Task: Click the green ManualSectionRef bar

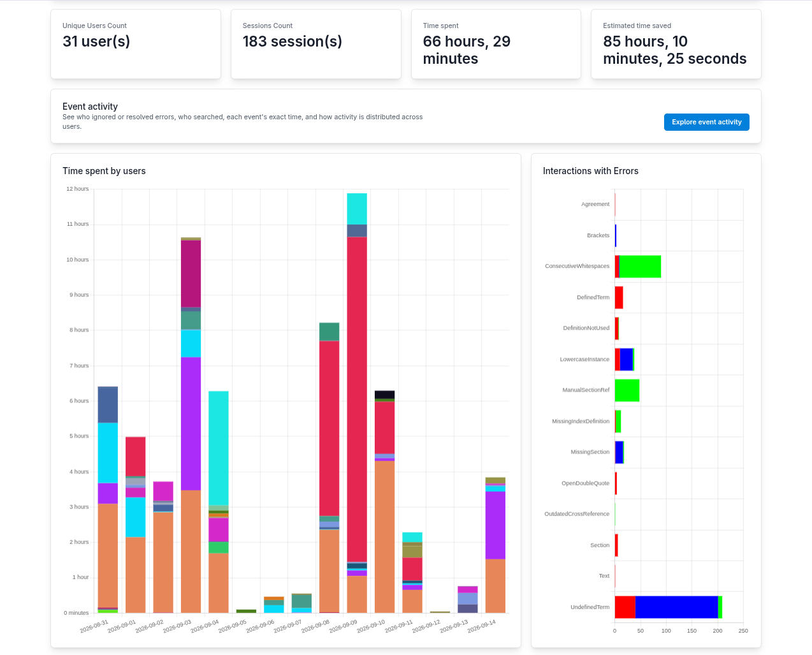Action: [627, 390]
